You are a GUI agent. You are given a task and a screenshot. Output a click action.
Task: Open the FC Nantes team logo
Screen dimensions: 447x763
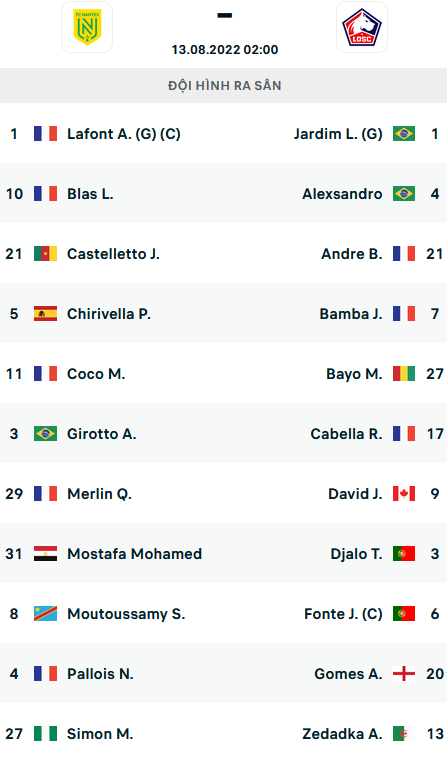(x=87, y=27)
